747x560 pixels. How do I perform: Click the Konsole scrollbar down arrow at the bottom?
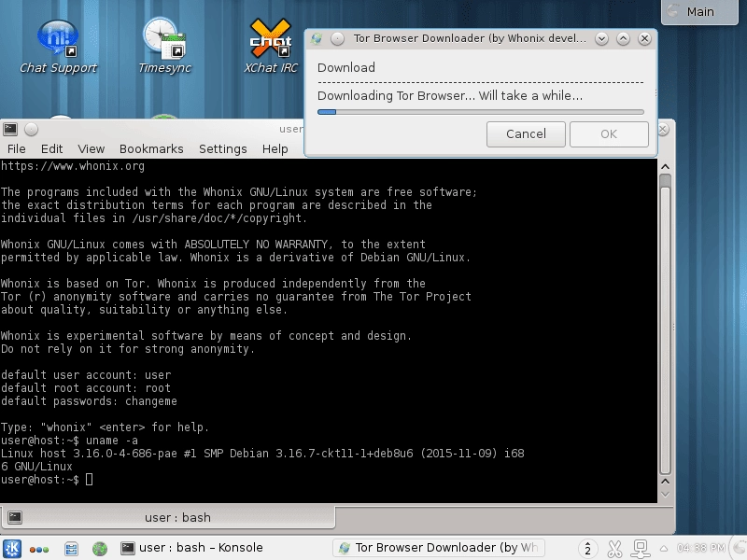click(666, 494)
